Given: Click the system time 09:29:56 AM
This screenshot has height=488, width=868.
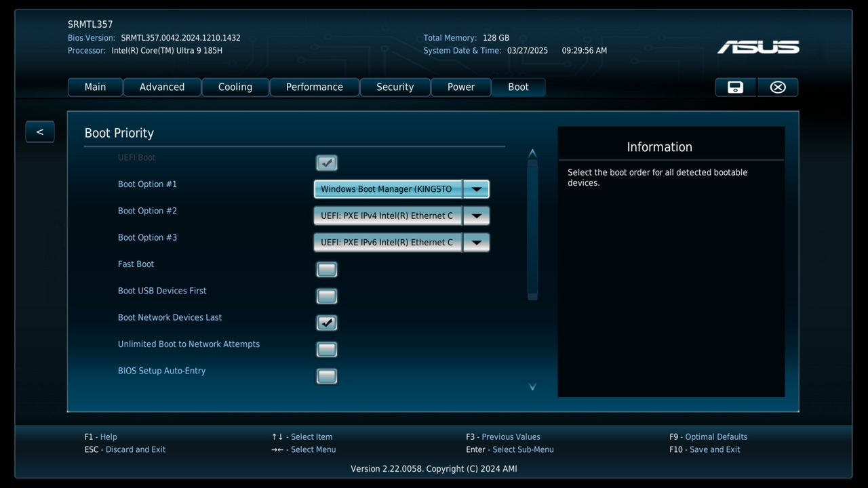Looking at the screenshot, I should (x=585, y=51).
